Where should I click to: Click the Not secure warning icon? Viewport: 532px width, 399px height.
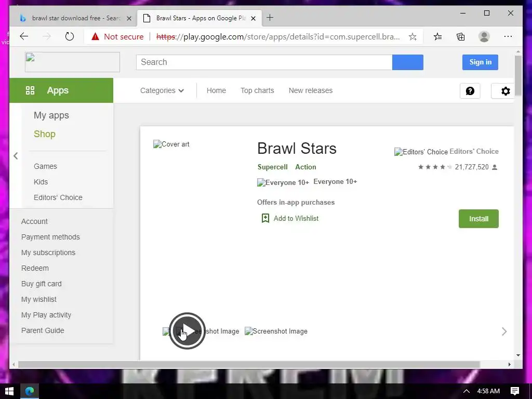(96, 36)
